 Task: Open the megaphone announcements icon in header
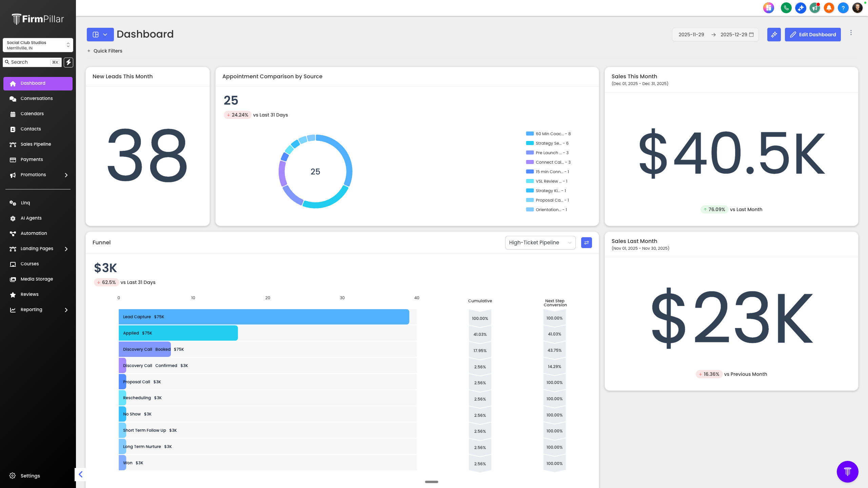pos(814,7)
